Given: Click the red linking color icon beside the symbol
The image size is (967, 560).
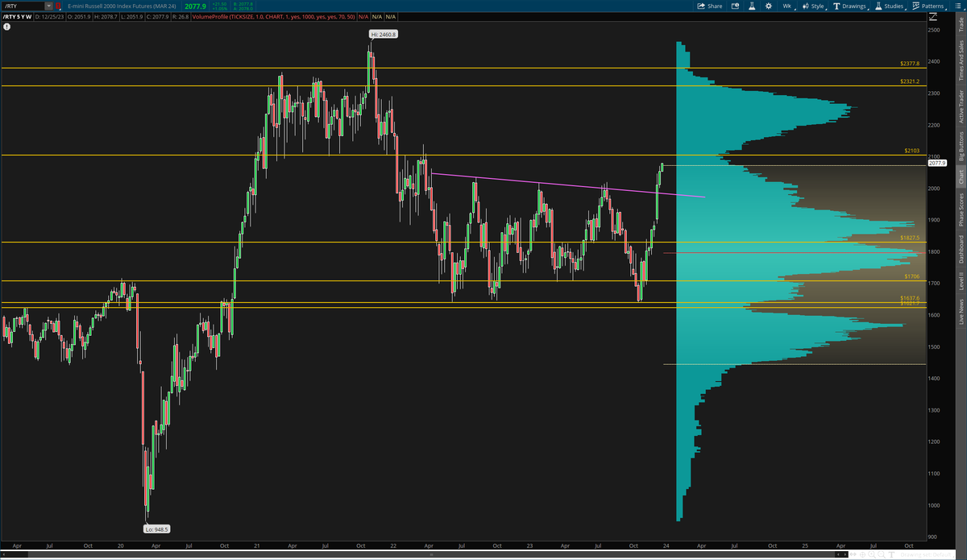Looking at the screenshot, I should [x=58, y=6].
